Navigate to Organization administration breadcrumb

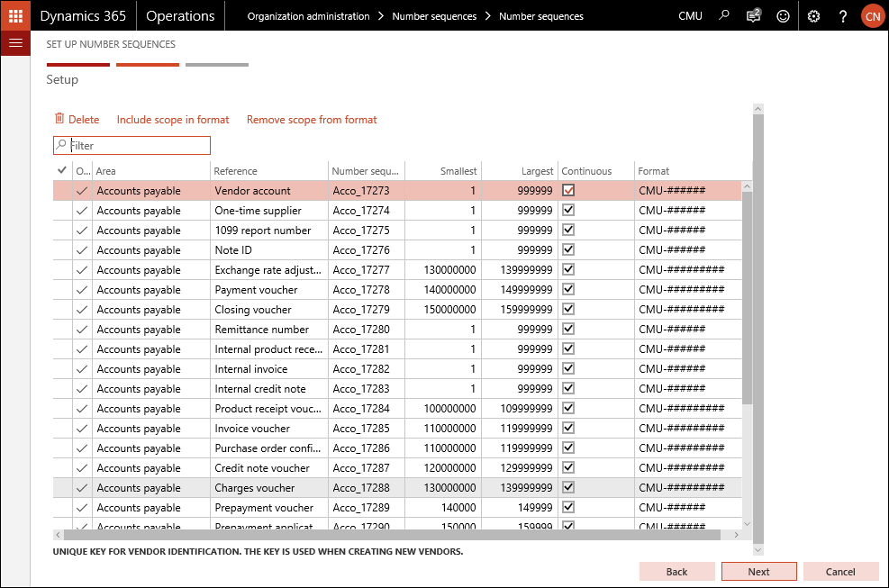(308, 16)
